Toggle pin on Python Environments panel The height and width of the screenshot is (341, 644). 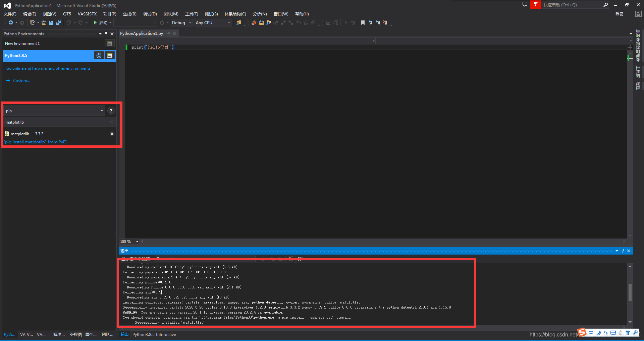(x=106, y=34)
